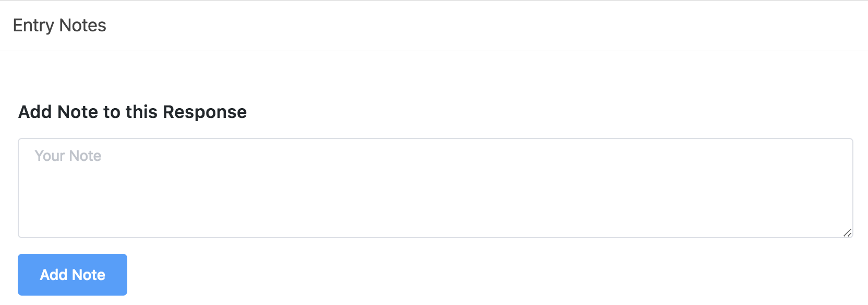Focus the Your Note text area
Image resolution: width=868 pixels, height=305 pixels.
pos(435,188)
